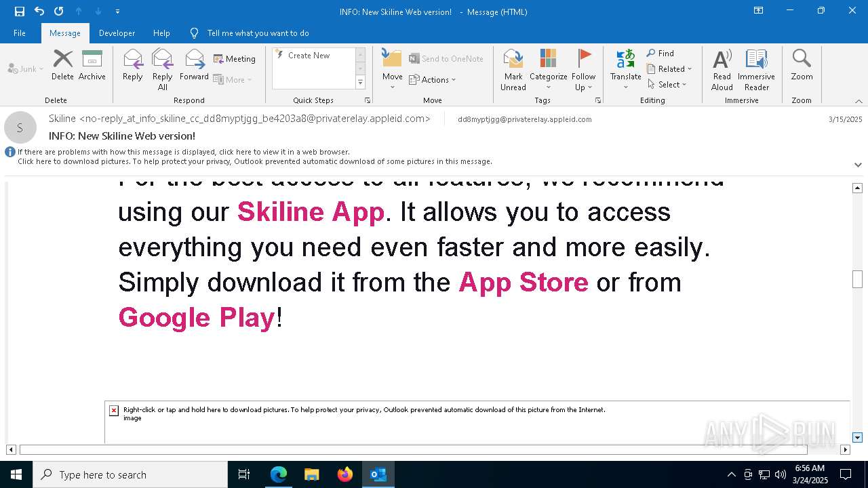Image resolution: width=868 pixels, height=488 pixels.
Task: Archive the current message
Action: [92, 65]
